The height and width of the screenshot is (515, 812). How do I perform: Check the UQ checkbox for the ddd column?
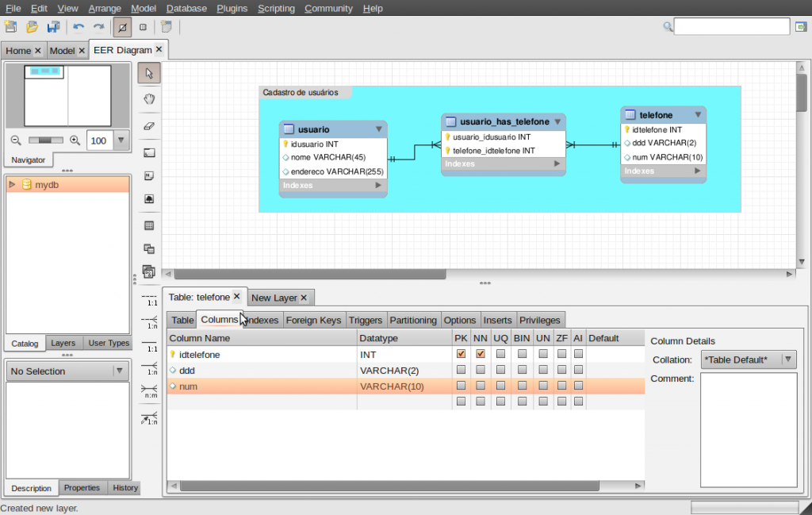point(499,371)
